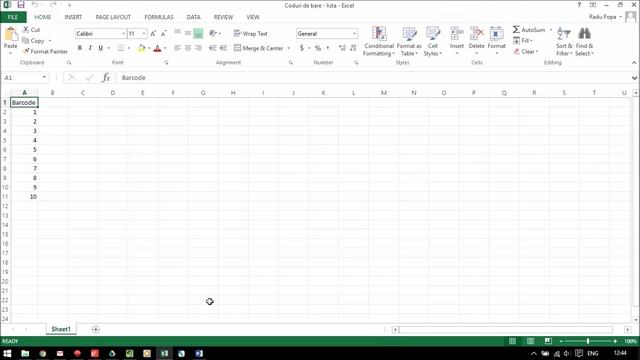Toggle Bold formatting
The image size is (640, 360).
point(80,48)
